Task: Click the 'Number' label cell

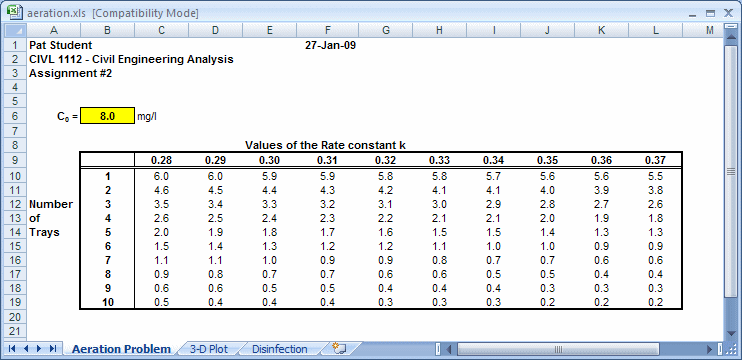Action: (51, 204)
